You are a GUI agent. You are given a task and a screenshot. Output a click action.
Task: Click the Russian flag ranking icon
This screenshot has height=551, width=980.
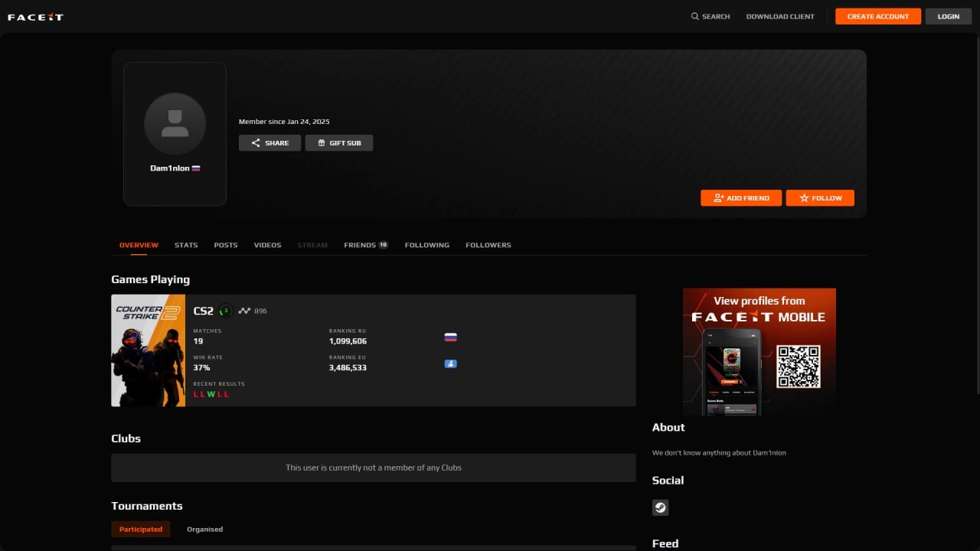pos(450,337)
